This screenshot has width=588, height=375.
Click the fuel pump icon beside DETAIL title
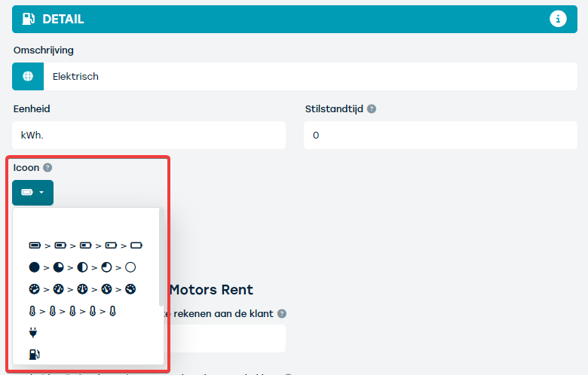pos(29,19)
